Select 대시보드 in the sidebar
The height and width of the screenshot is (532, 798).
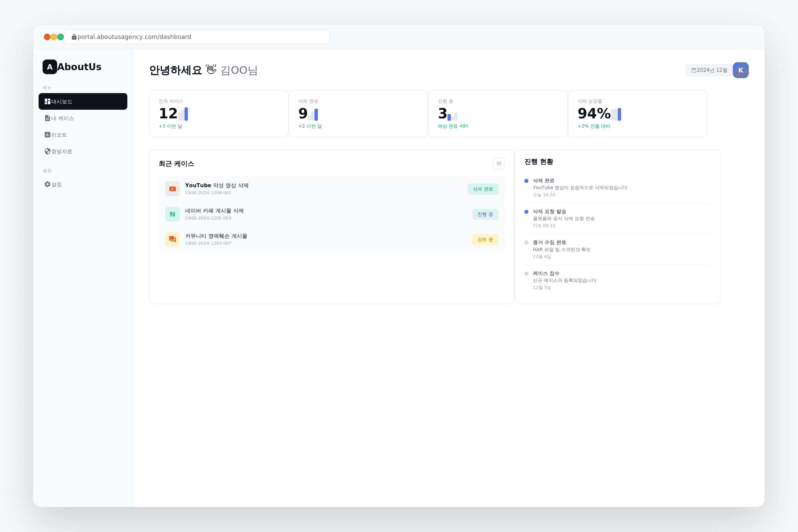[x=83, y=101]
